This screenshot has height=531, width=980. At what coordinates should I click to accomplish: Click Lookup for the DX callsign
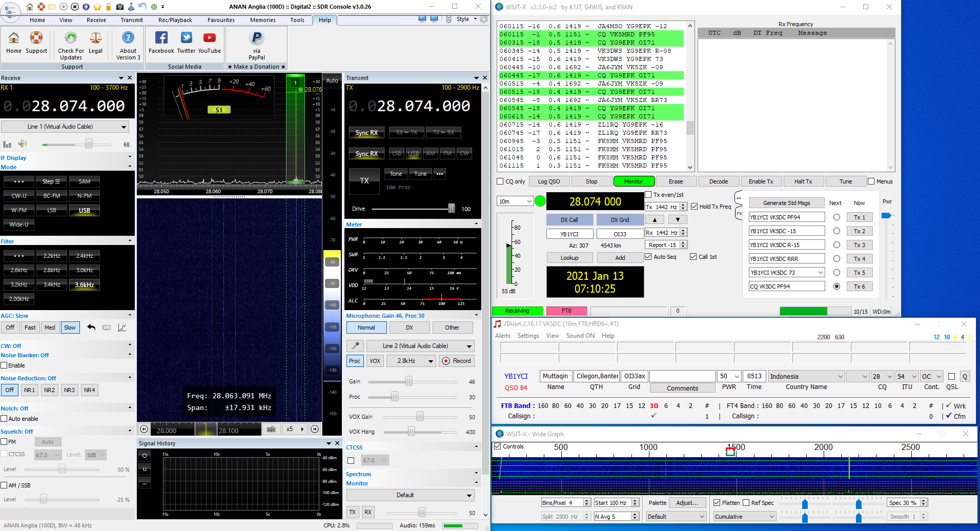[569, 257]
